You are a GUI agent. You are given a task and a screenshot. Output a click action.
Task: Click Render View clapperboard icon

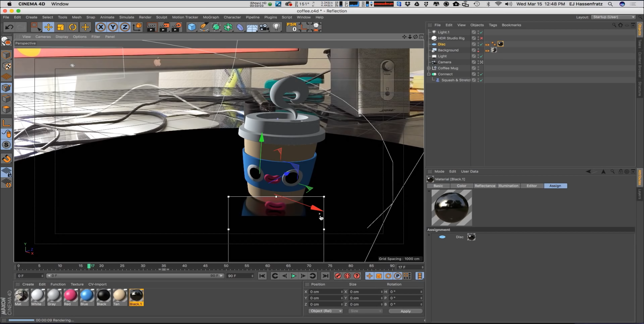(x=152, y=27)
